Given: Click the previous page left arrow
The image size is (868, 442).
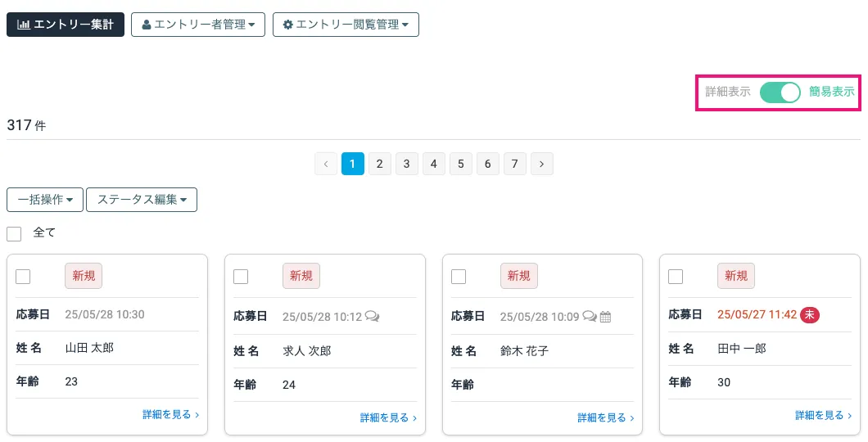Looking at the screenshot, I should pos(326,164).
